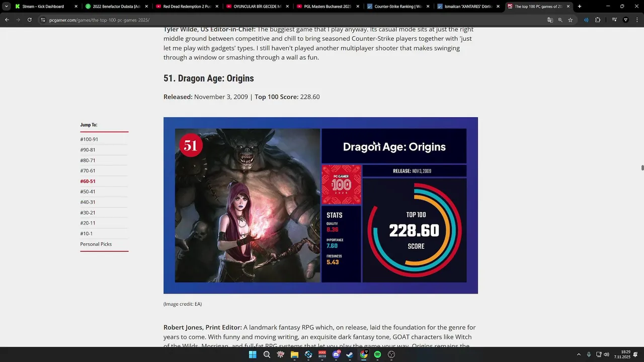The width and height of the screenshot is (644, 362).
Task: Jump to games #90-81
Action: point(88,150)
